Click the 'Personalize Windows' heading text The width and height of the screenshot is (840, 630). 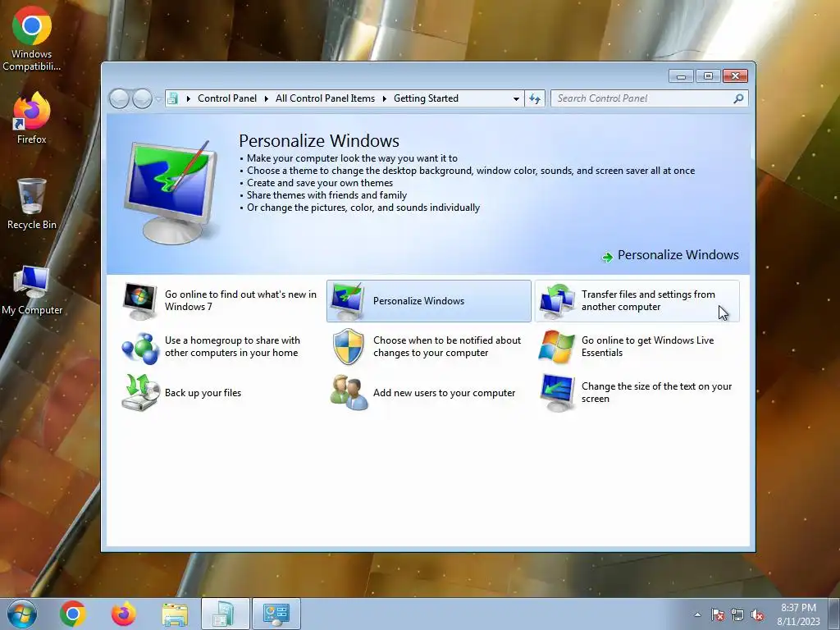point(319,141)
